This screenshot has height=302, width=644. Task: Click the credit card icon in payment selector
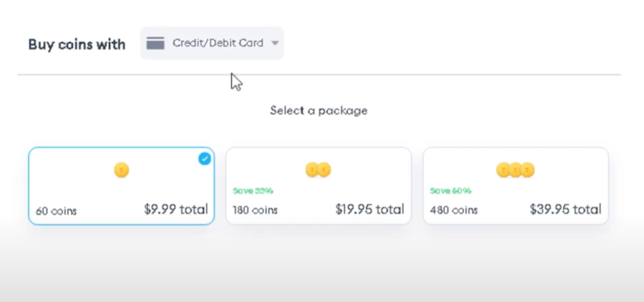pyautogui.click(x=155, y=43)
